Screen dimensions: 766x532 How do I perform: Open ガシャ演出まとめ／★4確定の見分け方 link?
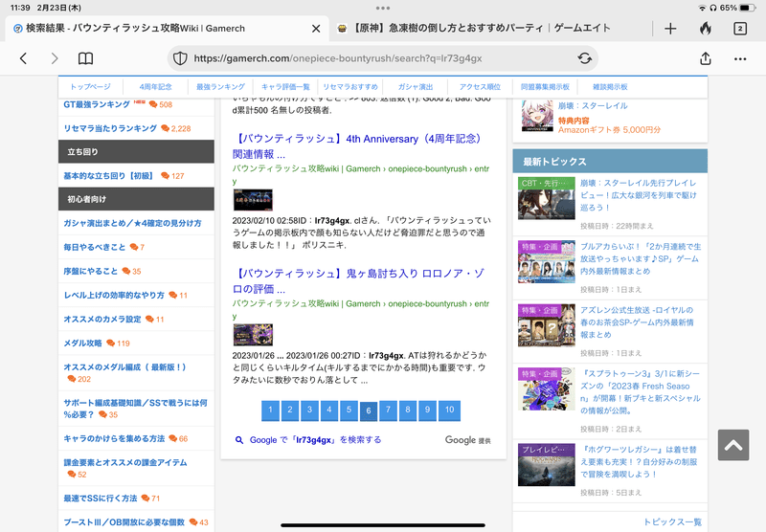[132, 223]
